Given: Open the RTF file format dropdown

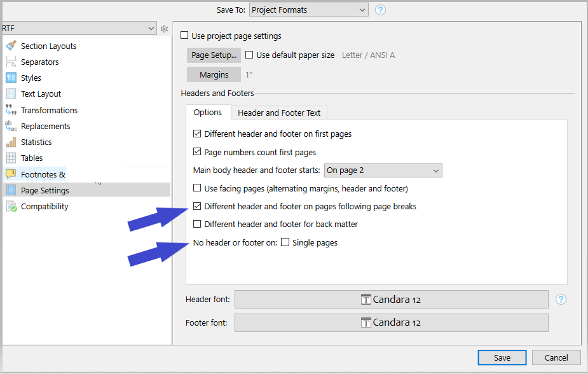Looking at the screenshot, I should point(78,28).
